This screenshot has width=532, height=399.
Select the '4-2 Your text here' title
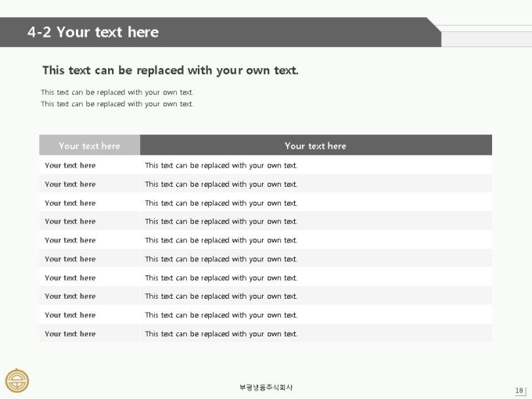[93, 32]
